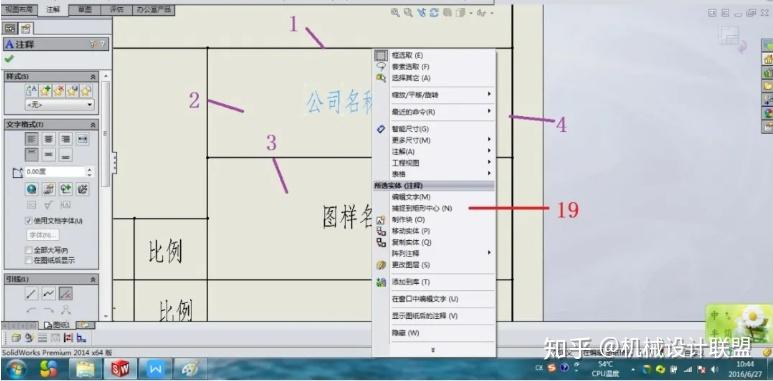
Task: Toggle the use document font checkbox
Action: click(29, 221)
